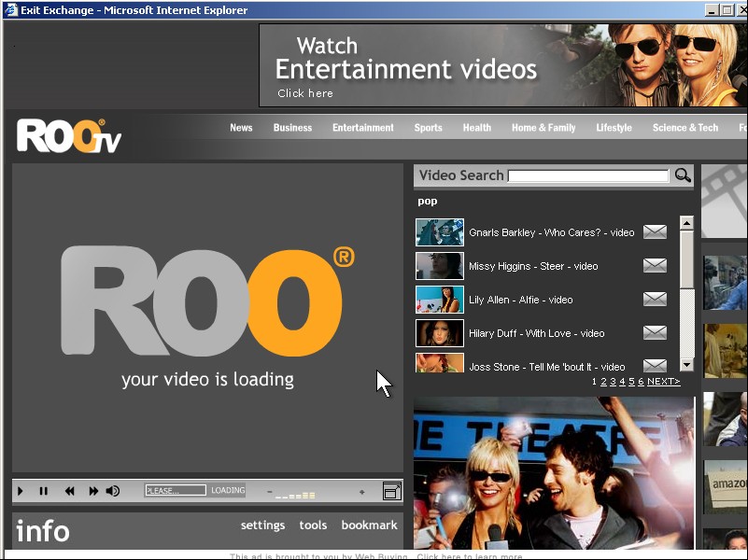
Task: Play Joss Stone - Tell Me 'bout It video
Action: coord(546,367)
